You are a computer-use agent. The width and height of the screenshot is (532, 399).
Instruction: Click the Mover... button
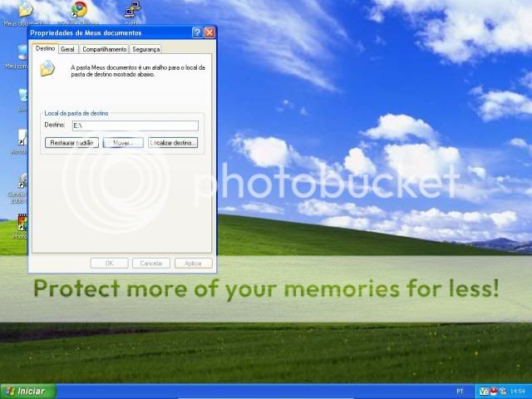(x=123, y=143)
